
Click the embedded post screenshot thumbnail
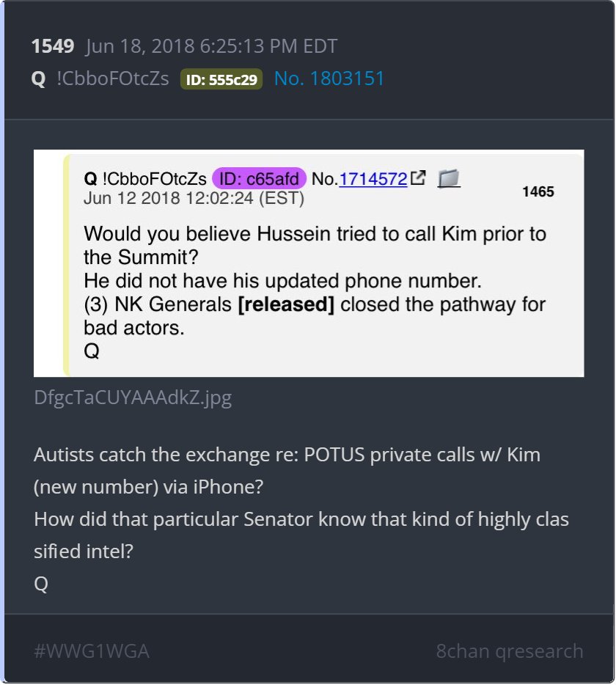pos(309,263)
